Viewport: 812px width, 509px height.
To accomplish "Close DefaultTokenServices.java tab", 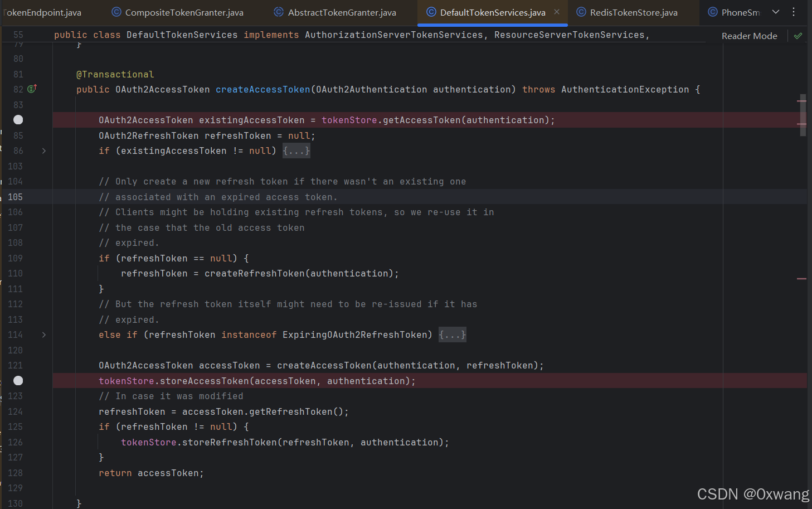I will pos(557,12).
